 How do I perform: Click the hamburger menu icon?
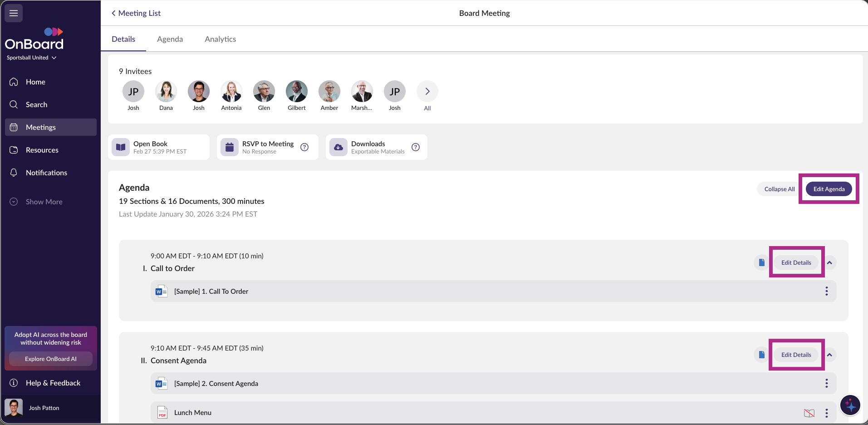[x=14, y=13]
